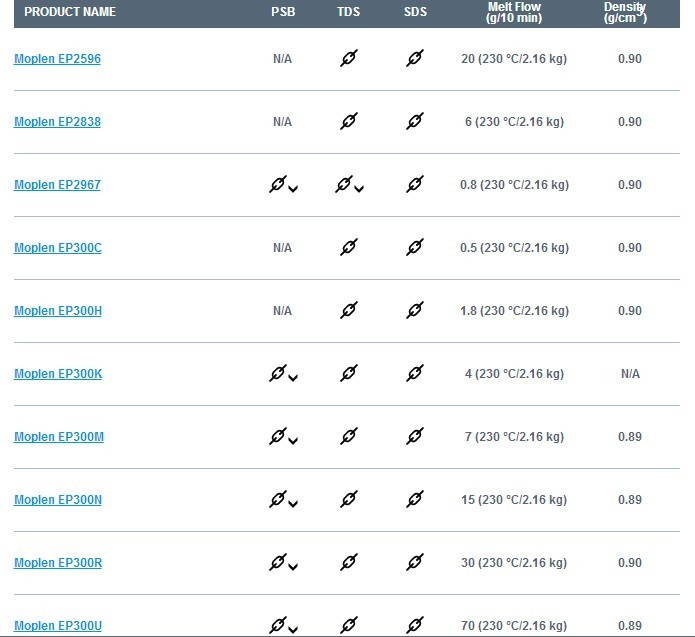Open TDS link icon for Moplen EP300C
The image size is (695, 637).
coord(349,247)
